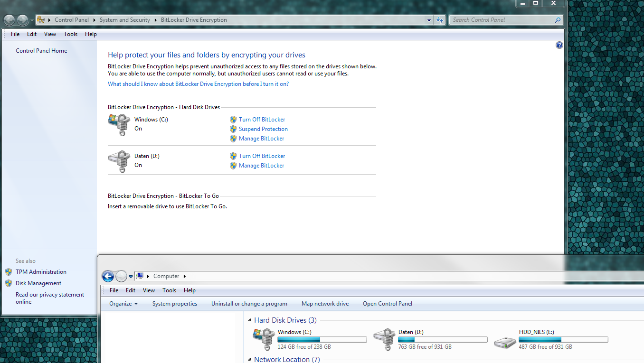
Task: Click the Control Panel back arrow button
Action: click(x=9, y=20)
